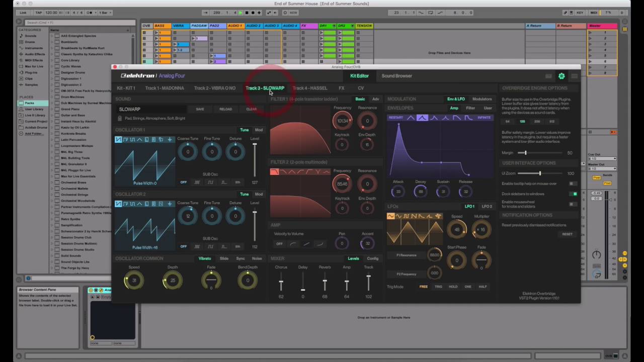Switch to Track 1 - MADONNA tab
The width and height of the screenshot is (644, 362).
pyautogui.click(x=165, y=88)
